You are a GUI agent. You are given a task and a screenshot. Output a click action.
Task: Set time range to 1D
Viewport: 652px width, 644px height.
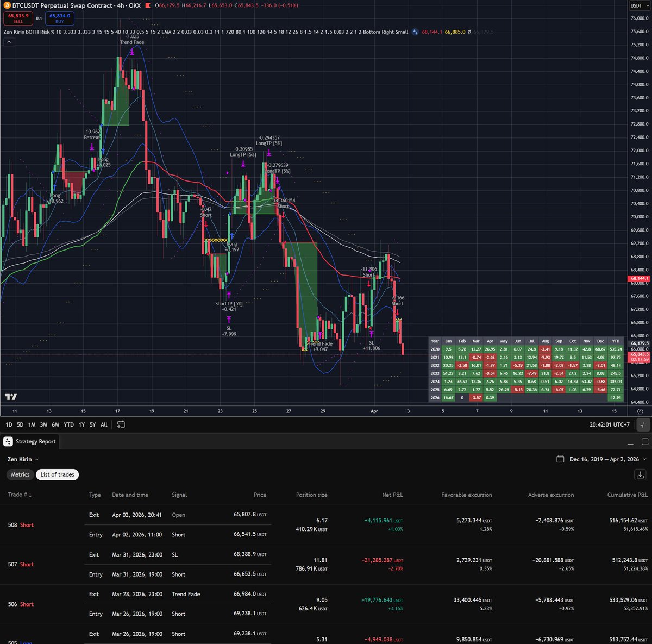click(9, 424)
